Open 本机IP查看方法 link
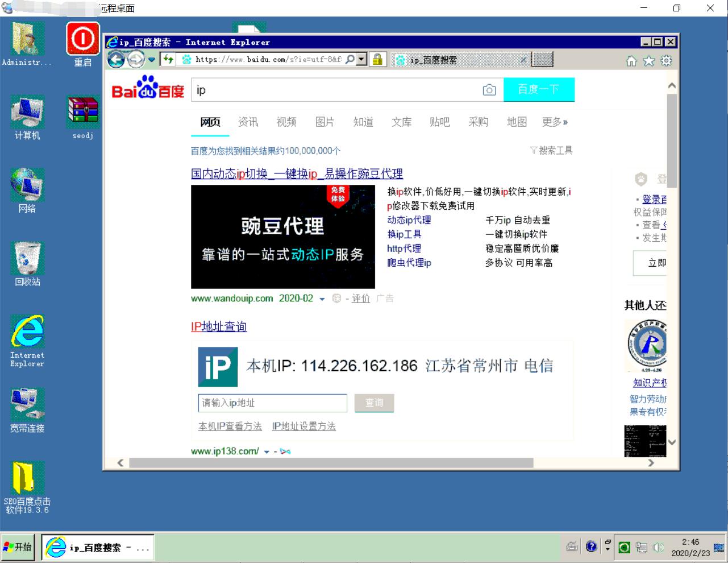 coord(230,426)
